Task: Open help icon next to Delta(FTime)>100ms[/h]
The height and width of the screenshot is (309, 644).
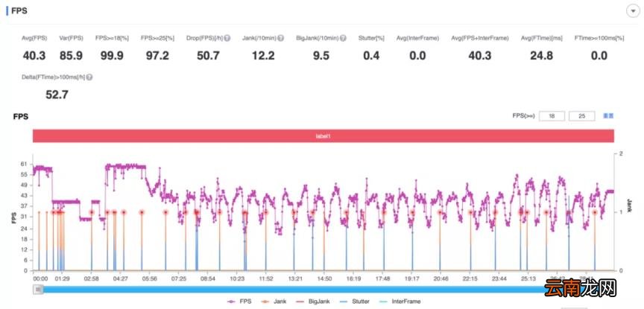Action: coord(89,77)
